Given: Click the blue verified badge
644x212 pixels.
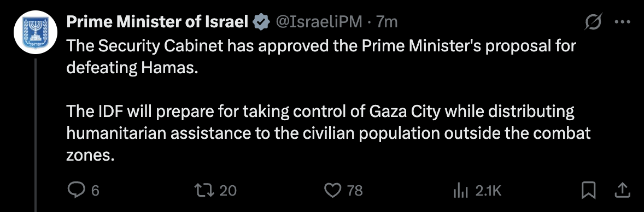Looking at the screenshot, I should coord(261,22).
